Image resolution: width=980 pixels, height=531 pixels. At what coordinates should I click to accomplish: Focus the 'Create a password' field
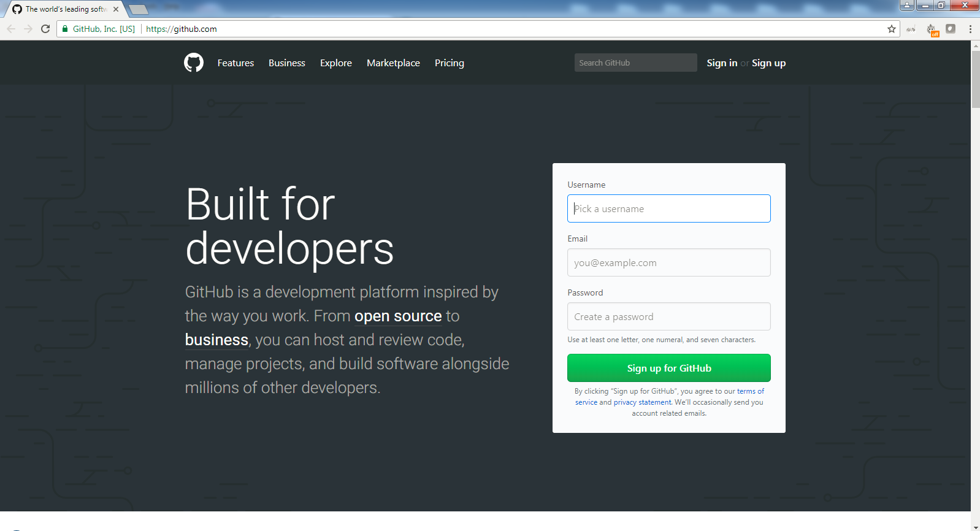[x=669, y=316]
